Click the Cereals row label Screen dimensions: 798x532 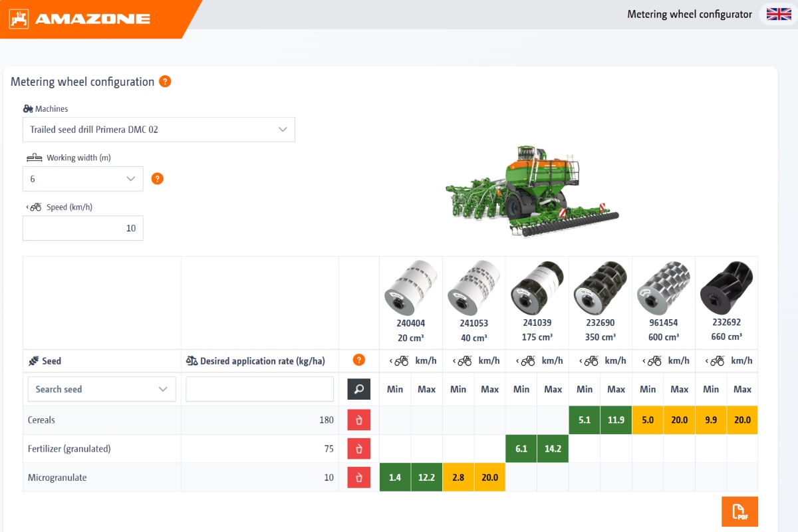[41, 420]
